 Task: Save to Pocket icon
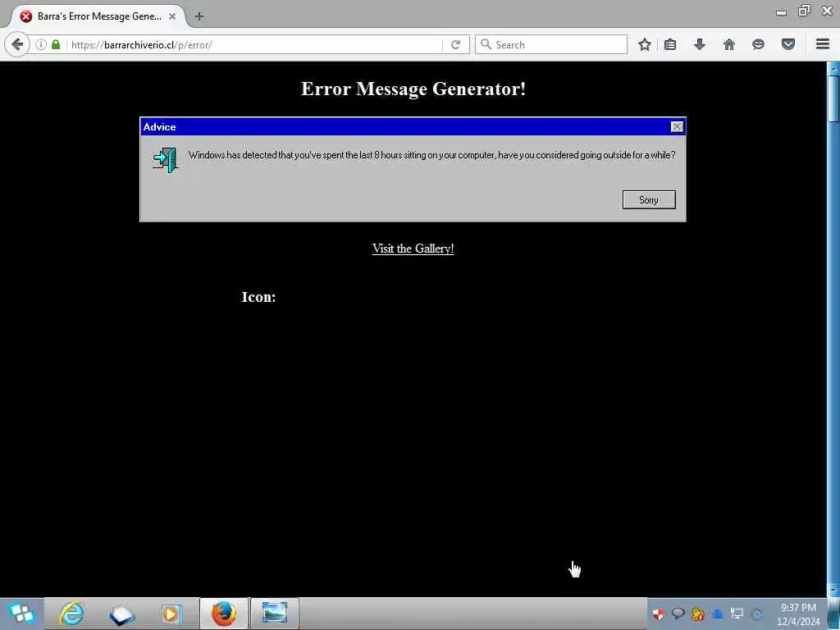click(788, 44)
